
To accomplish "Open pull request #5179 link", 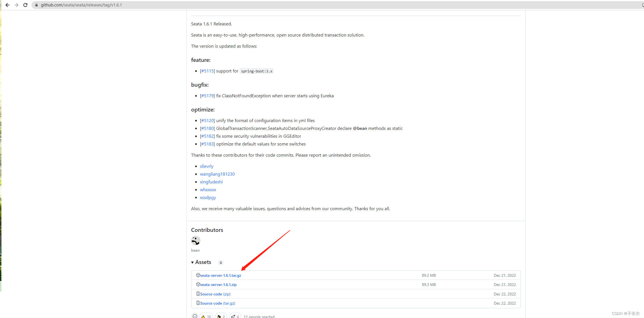I will pos(207,96).
